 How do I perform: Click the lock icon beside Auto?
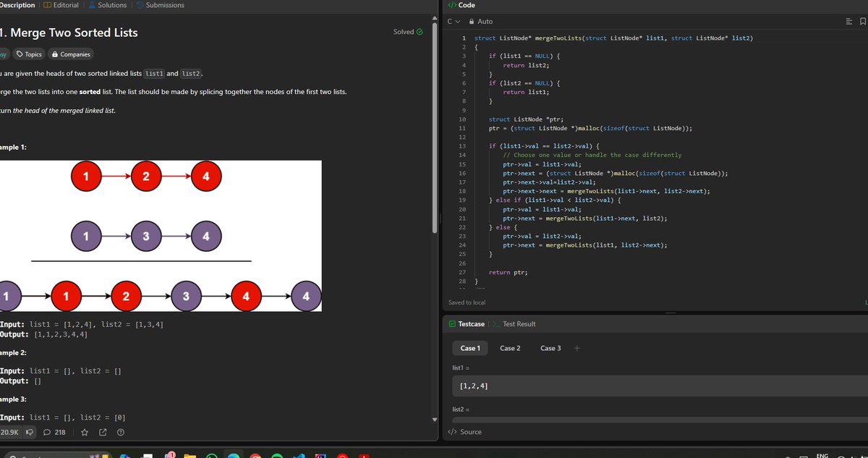(472, 22)
